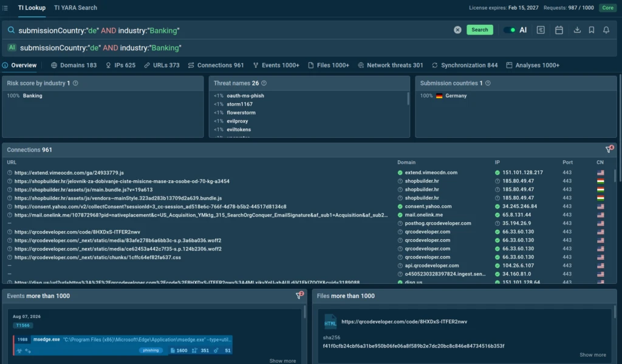Open the query builder icon beside AI

click(x=541, y=30)
